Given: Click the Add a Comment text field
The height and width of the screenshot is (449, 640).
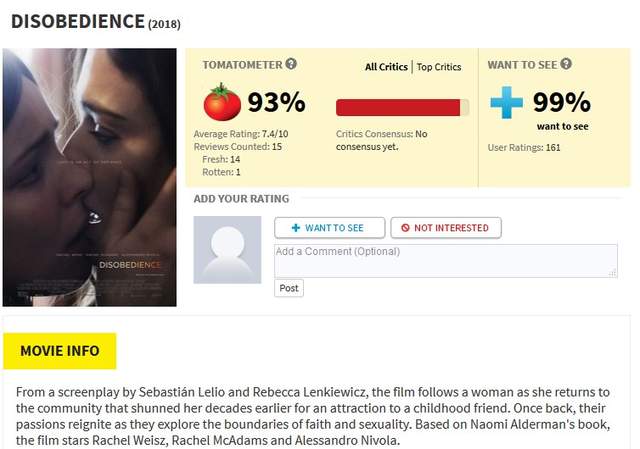Looking at the screenshot, I should pyautogui.click(x=445, y=260).
